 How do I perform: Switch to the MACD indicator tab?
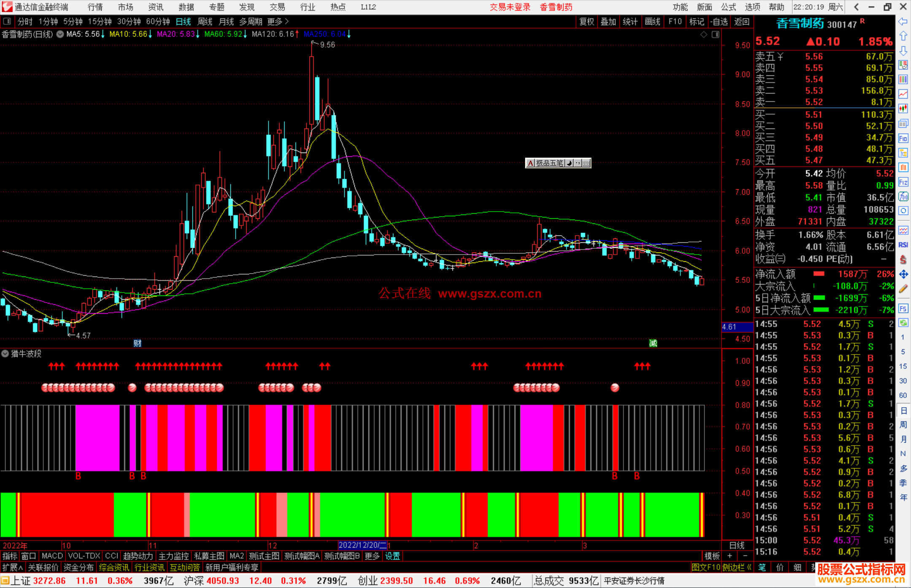click(52, 556)
